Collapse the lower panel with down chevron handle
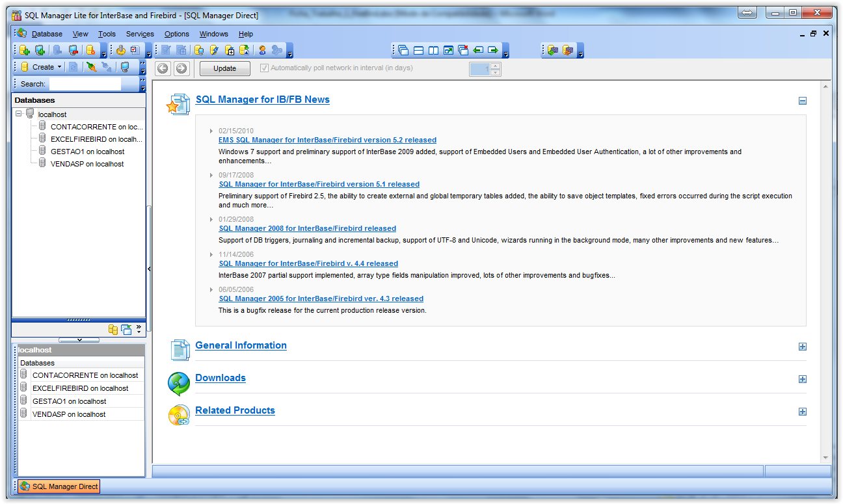Screen dimensions: 843x504 (x=79, y=340)
